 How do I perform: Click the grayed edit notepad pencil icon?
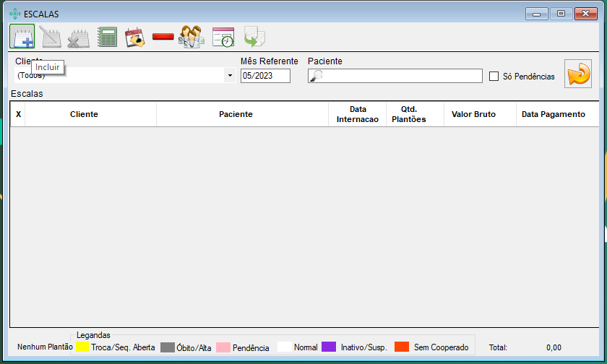click(x=50, y=37)
